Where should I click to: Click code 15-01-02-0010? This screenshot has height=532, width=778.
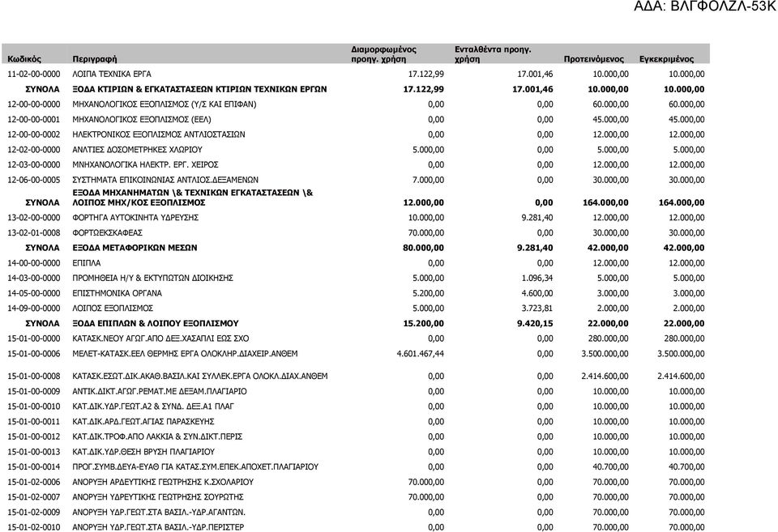(x=34, y=527)
